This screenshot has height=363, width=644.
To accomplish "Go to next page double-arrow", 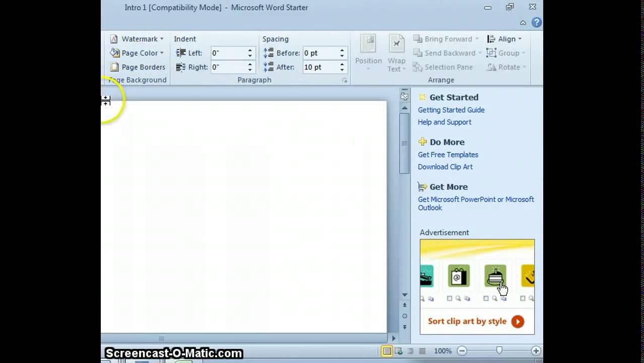I will pos(404,327).
